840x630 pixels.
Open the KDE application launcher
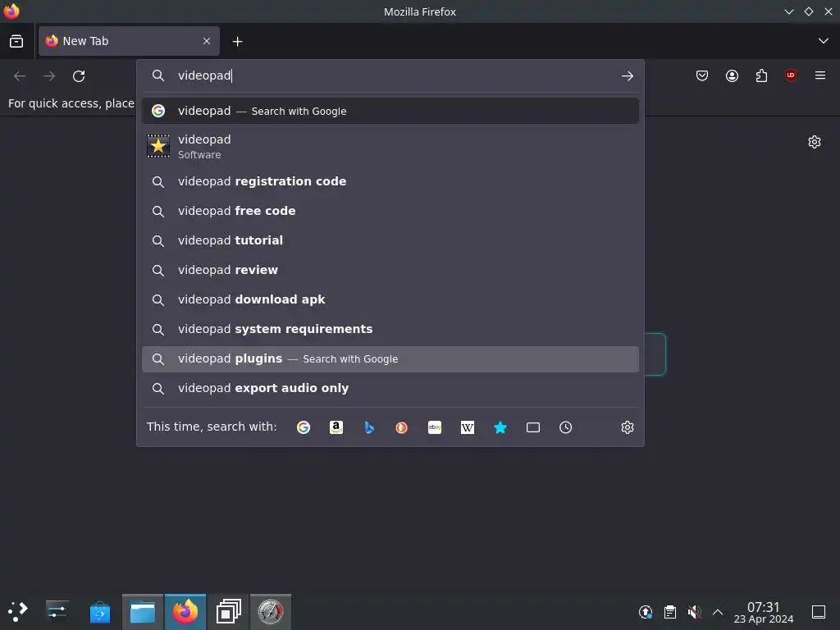(18, 611)
